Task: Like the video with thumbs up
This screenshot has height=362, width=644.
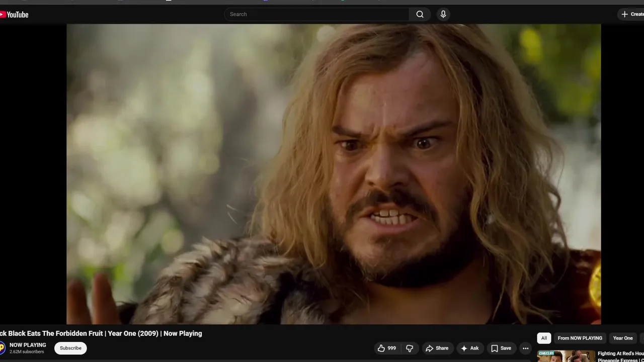Action: (386, 348)
